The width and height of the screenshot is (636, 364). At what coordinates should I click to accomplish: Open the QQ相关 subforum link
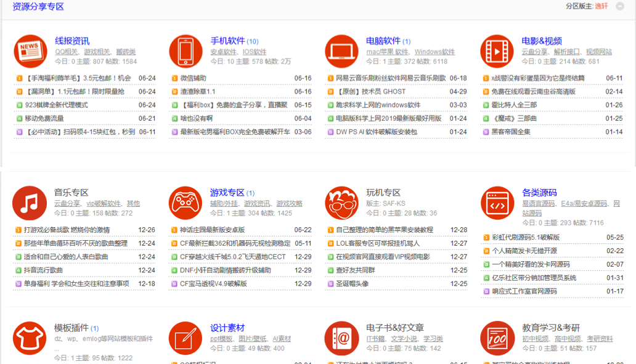[x=67, y=52]
